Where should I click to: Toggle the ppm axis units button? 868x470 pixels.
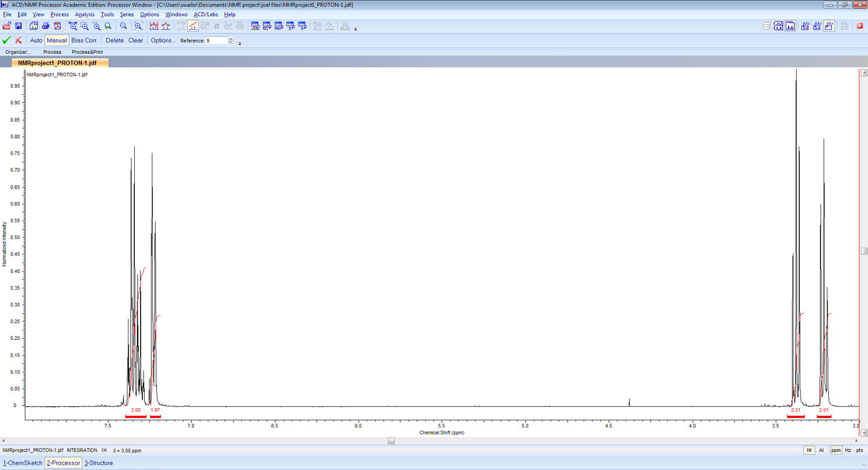(836, 450)
